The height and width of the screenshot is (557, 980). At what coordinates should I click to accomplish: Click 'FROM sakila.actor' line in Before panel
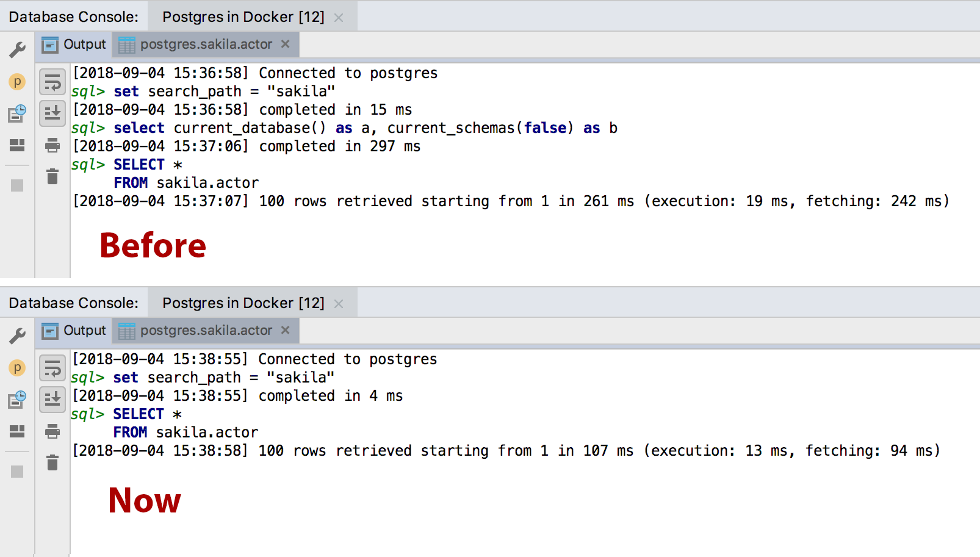point(186,183)
